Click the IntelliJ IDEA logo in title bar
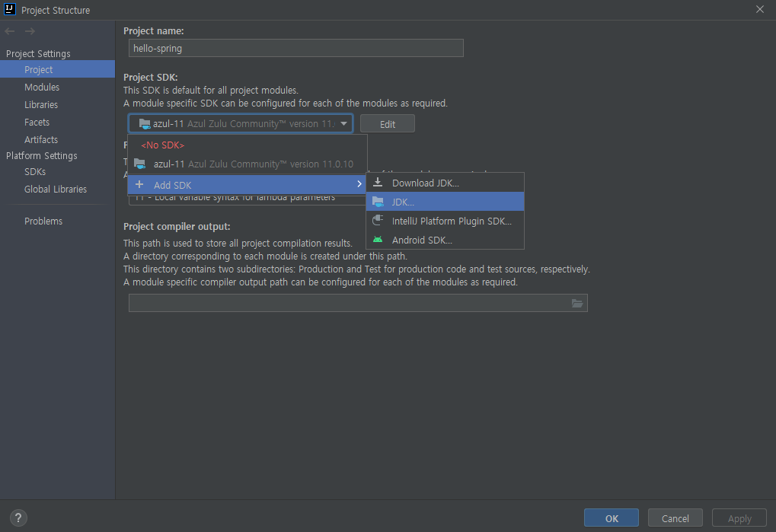 [x=9, y=9]
